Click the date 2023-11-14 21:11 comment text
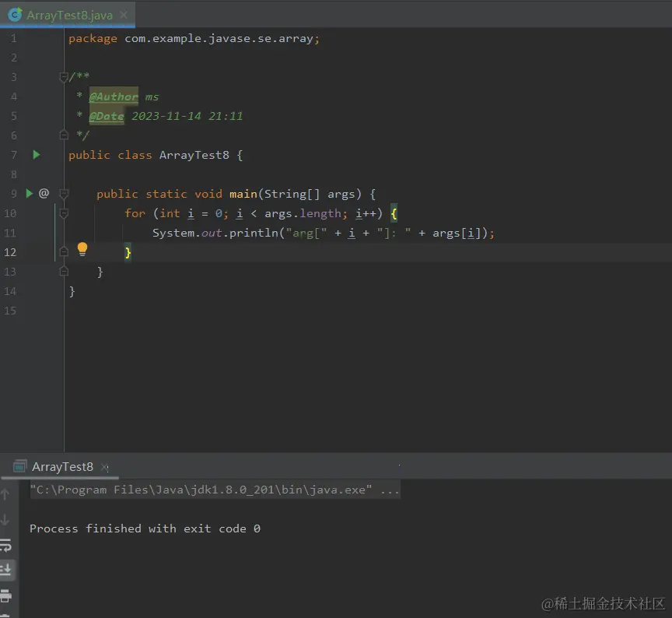This screenshot has width=672, height=618. click(x=187, y=116)
